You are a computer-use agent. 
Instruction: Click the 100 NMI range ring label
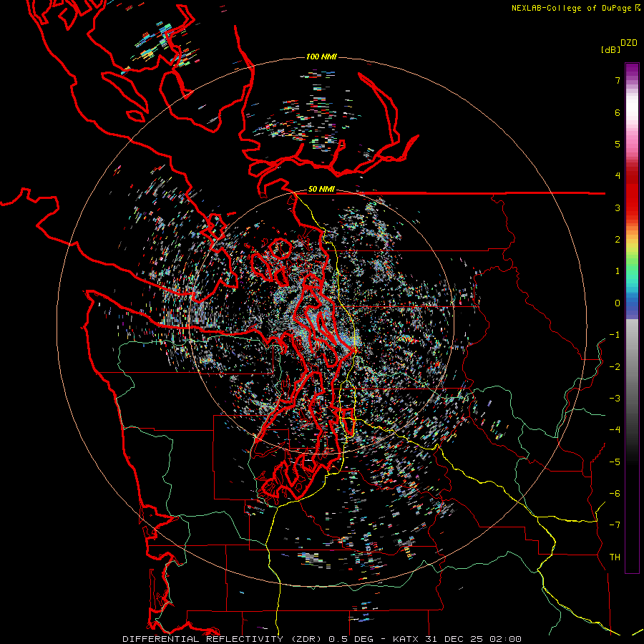pos(321,57)
